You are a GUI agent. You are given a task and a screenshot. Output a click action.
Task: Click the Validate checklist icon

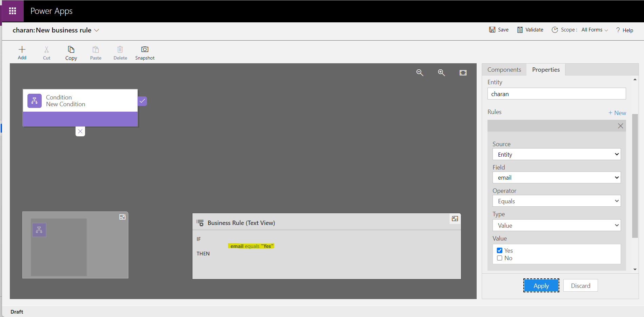point(520,30)
